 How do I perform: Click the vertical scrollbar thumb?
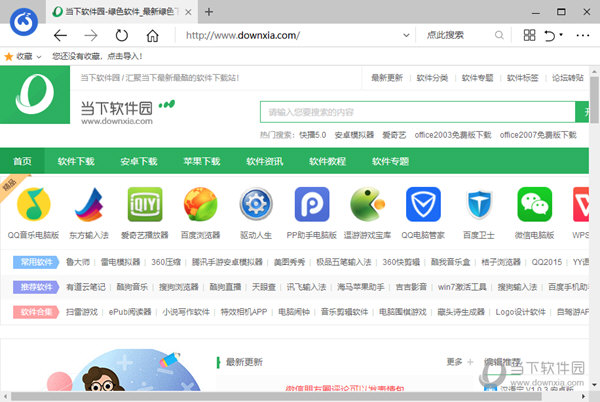coord(594,100)
